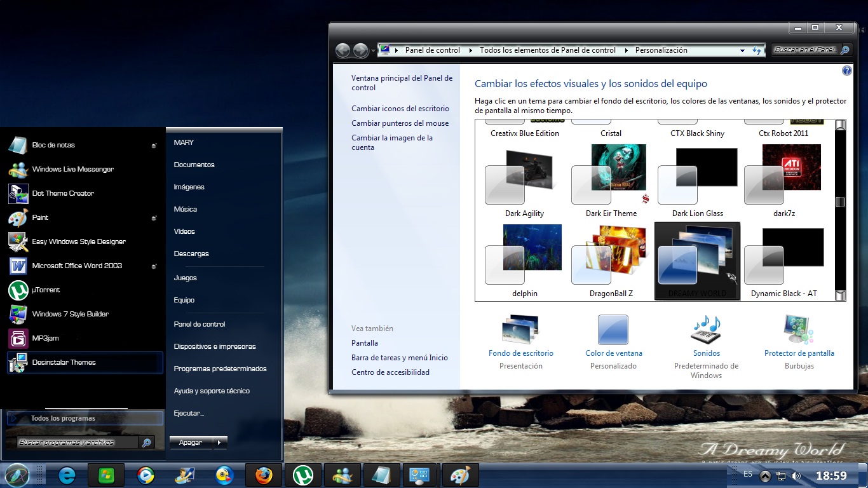
Task: Click theme list scrollbar up arrow
Action: (840, 125)
